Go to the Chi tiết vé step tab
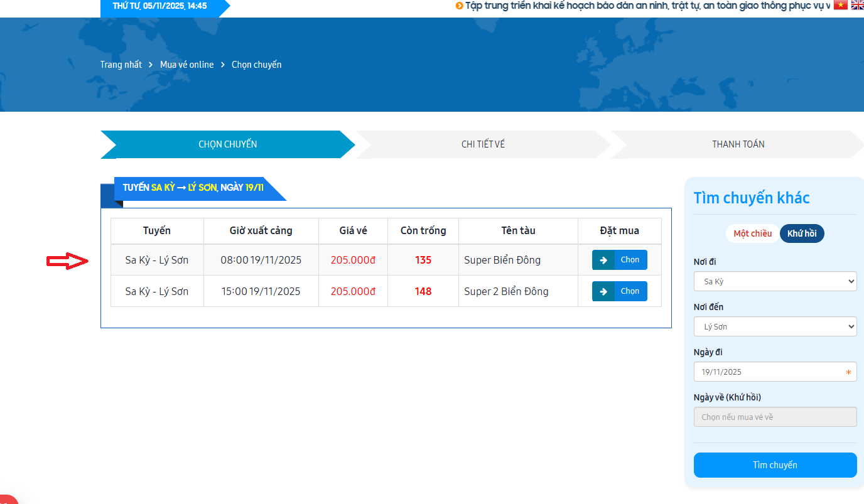This screenshot has width=864, height=504. (x=483, y=144)
